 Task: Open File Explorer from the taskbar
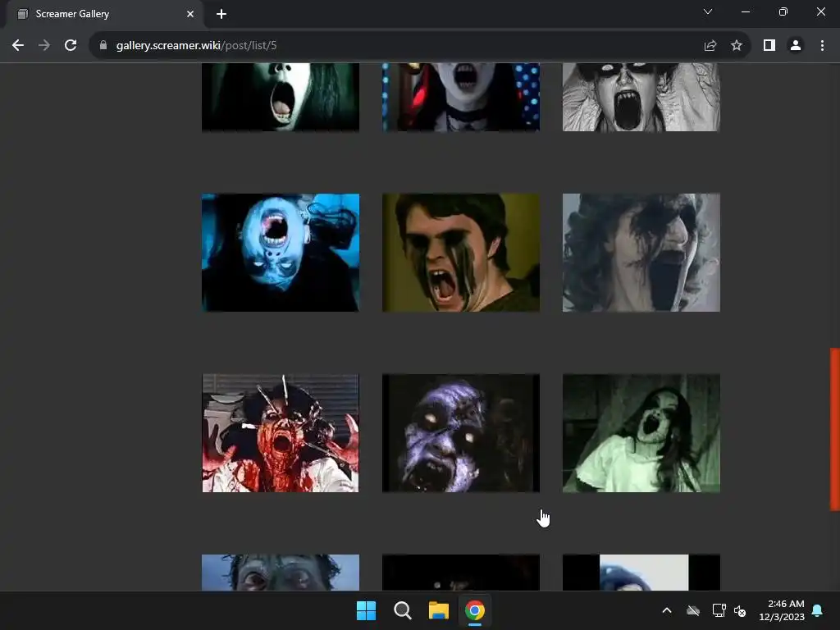click(438, 610)
